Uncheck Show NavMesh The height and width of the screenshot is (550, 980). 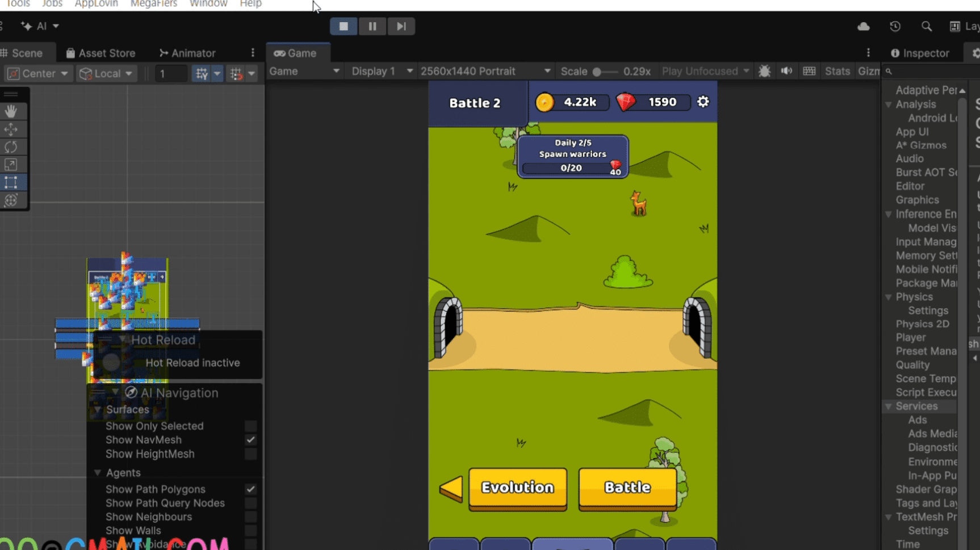[x=250, y=440]
